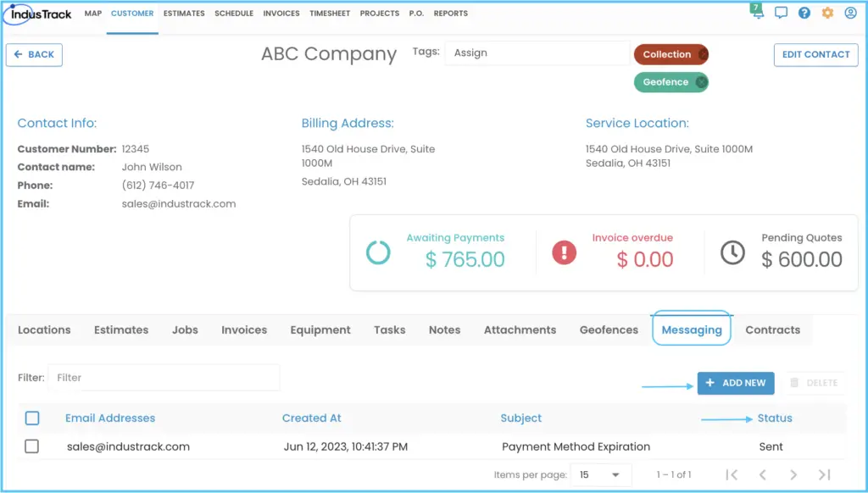Switch to the Estimates tab
868x493 pixels.
pyautogui.click(x=121, y=330)
